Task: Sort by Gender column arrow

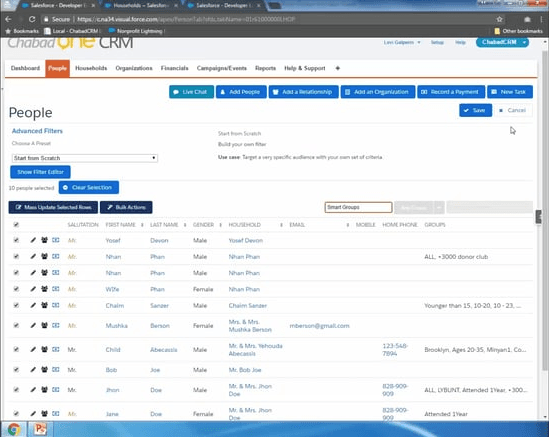Action: (x=221, y=225)
